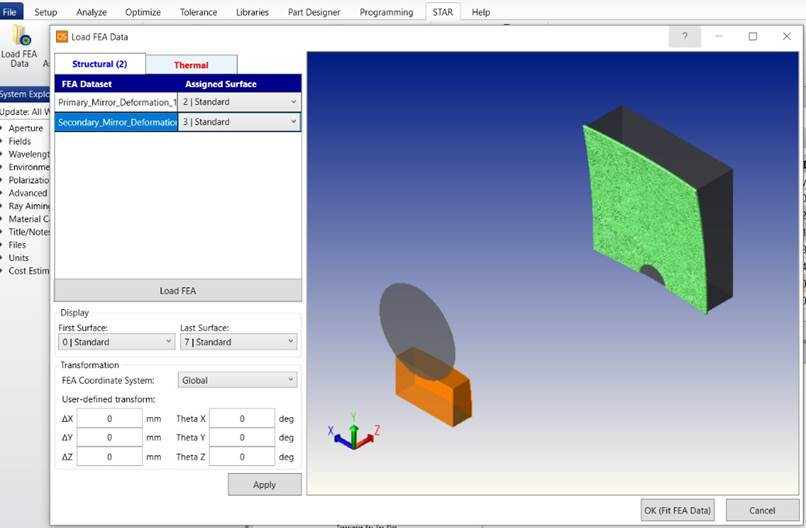Screen dimensions: 806x528
Task: Open the Analyze ribbon tab
Action: pos(91,12)
